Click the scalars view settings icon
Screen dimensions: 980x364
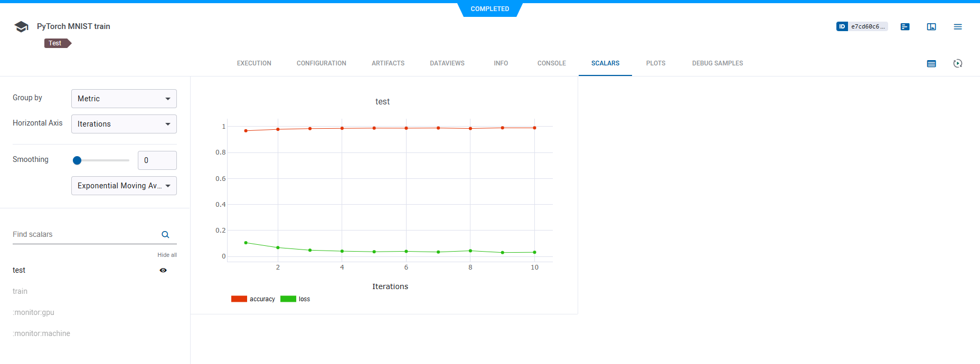931,64
